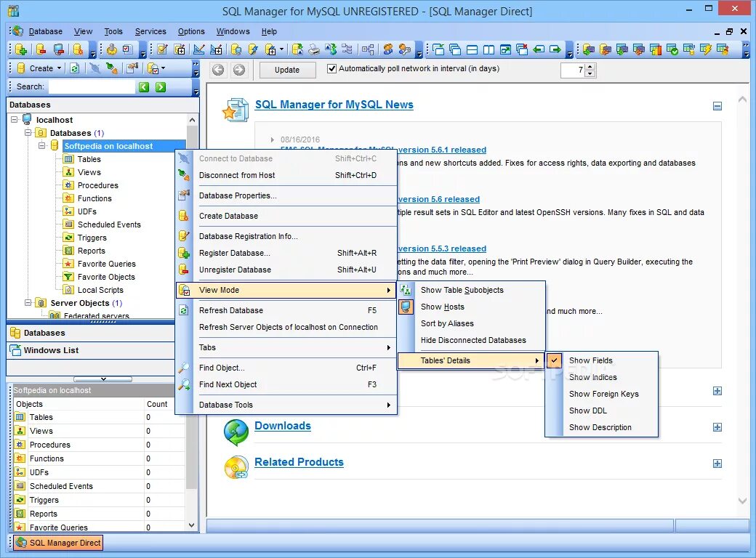Open the Database menu
The height and width of the screenshot is (558, 756).
(45, 31)
